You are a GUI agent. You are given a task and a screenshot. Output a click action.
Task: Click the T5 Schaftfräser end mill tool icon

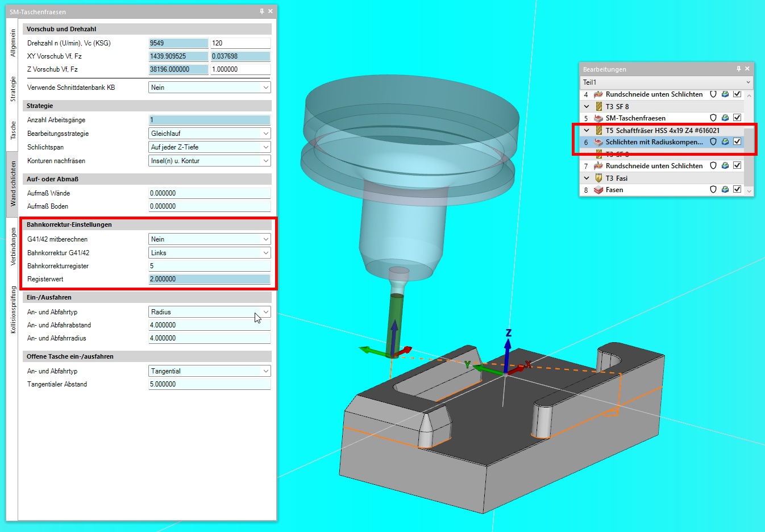tap(599, 130)
